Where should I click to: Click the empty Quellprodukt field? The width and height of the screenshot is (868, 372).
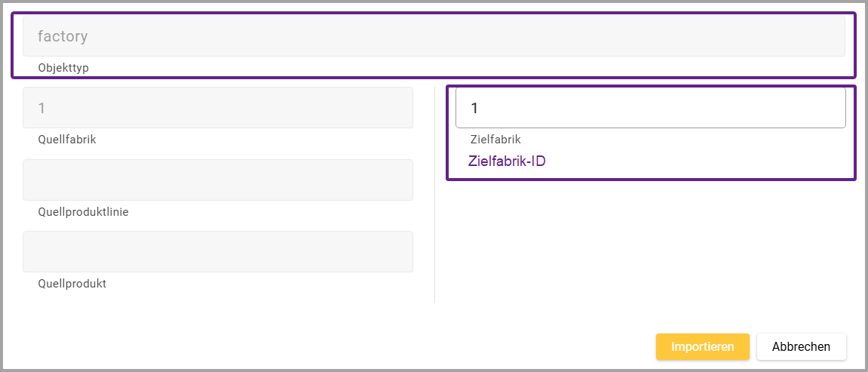218,251
